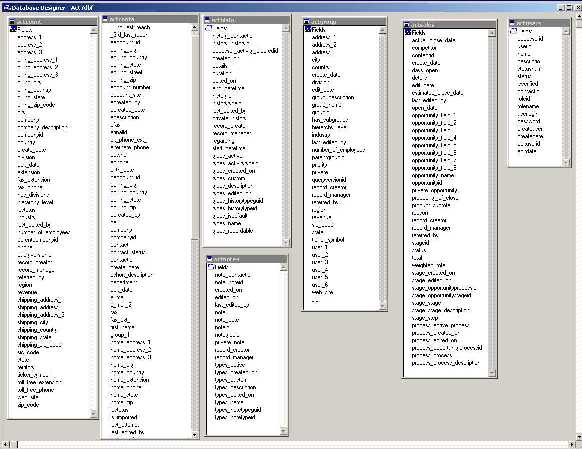The image size is (582, 449).
Task: Click title icon of table listing opportunity fields
Action: (x=407, y=24)
